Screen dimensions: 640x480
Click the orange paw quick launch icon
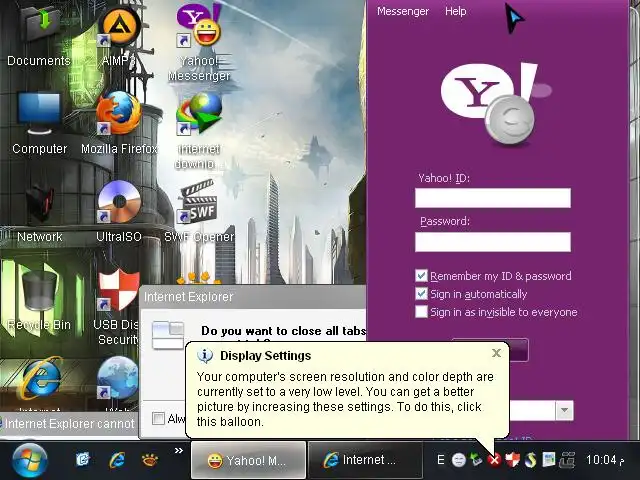coord(149,460)
